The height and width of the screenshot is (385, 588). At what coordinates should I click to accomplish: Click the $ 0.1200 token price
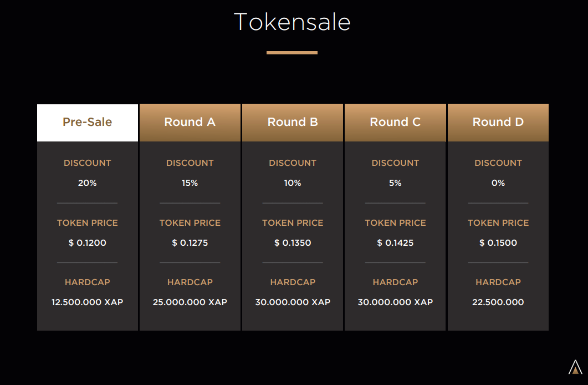(x=88, y=243)
